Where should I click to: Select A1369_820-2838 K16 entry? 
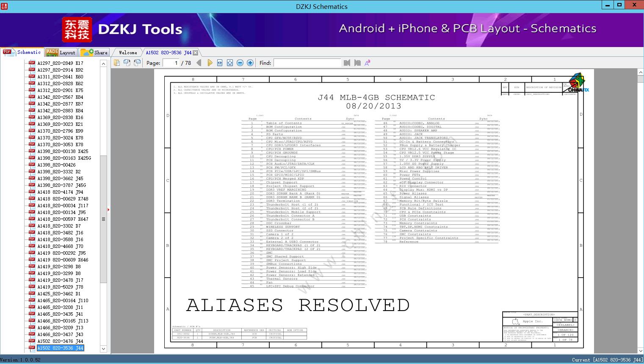point(60,117)
